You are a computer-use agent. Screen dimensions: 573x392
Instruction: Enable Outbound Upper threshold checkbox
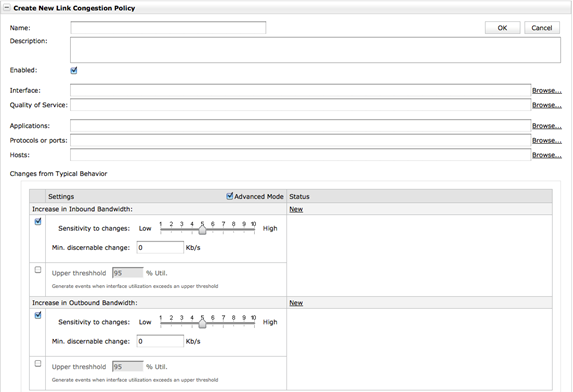pos(38,364)
